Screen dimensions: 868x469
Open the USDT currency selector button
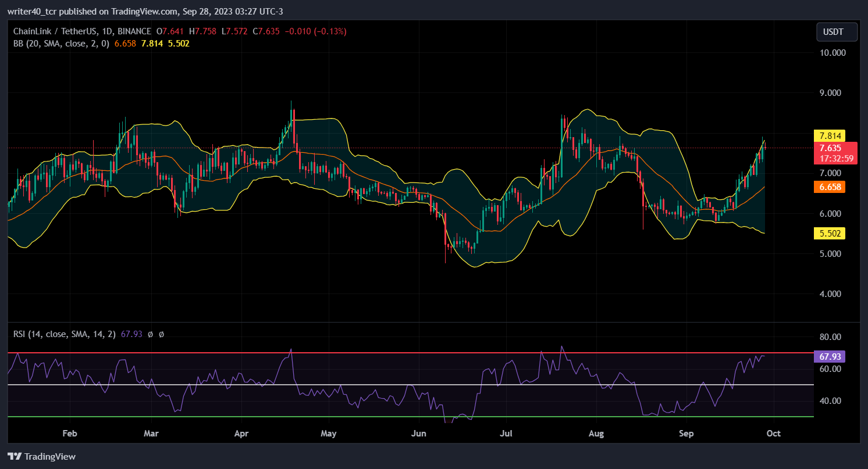click(x=837, y=33)
